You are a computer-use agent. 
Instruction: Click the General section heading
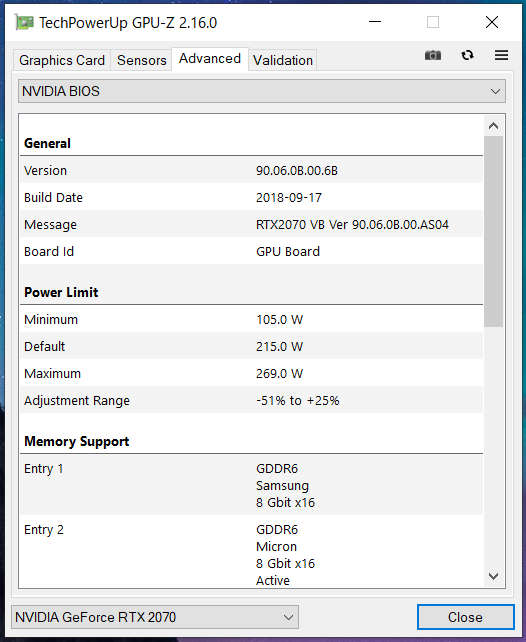click(x=47, y=143)
